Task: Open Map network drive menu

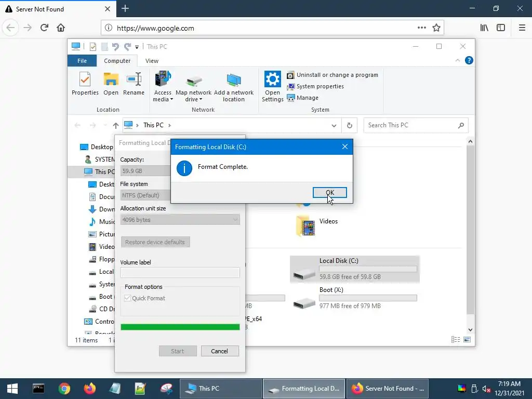Action: point(193,89)
